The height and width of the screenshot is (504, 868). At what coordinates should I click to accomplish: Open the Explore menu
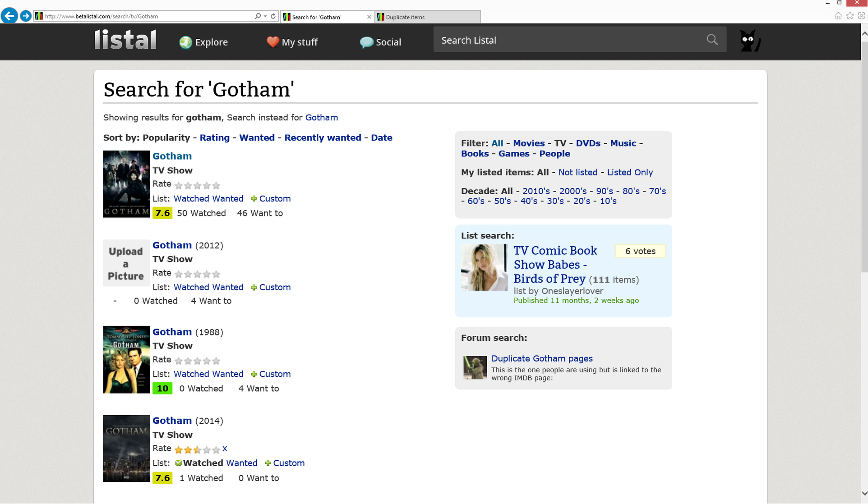[203, 42]
